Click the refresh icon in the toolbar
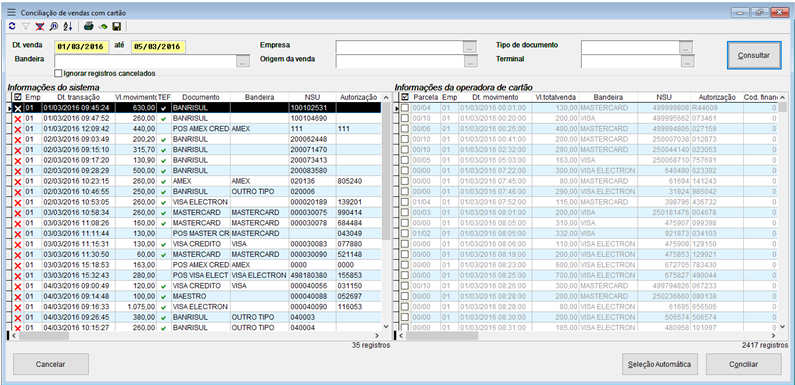The width and height of the screenshot is (795, 385). [13, 26]
